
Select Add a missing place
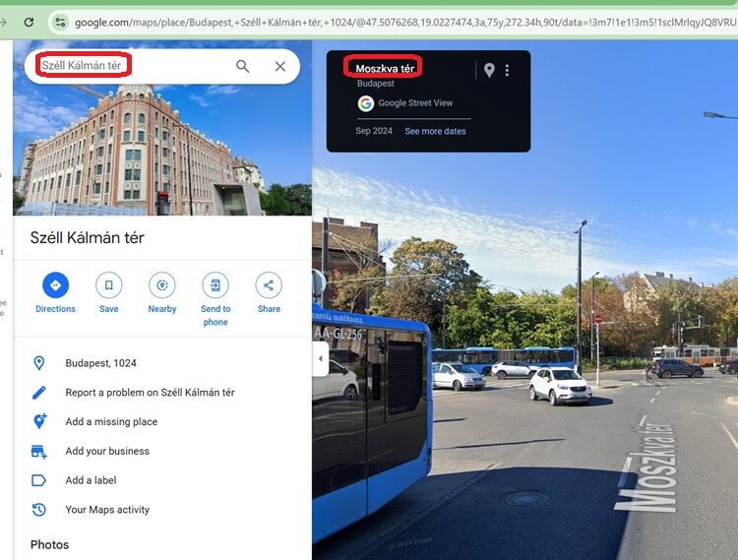pos(111,422)
